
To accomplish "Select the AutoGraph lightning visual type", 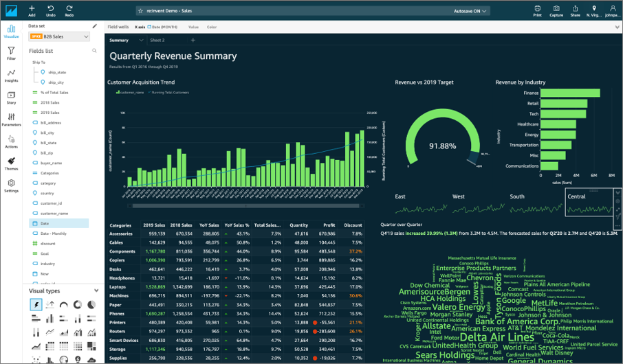I will (x=36, y=304).
